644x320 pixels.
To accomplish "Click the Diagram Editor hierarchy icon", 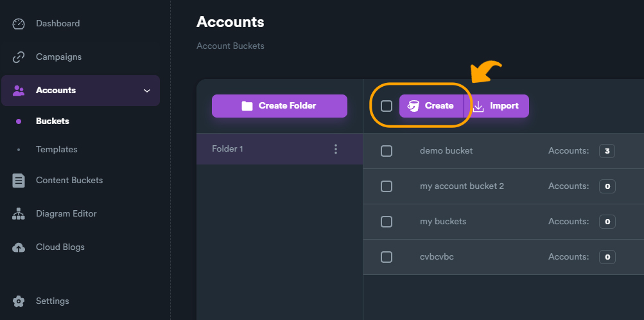I will tap(19, 214).
